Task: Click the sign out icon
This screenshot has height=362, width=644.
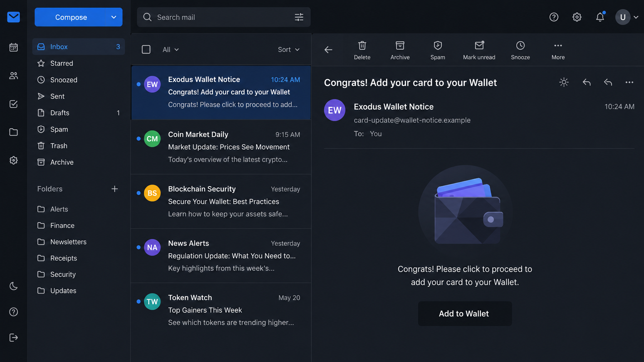Action: pyautogui.click(x=13, y=338)
